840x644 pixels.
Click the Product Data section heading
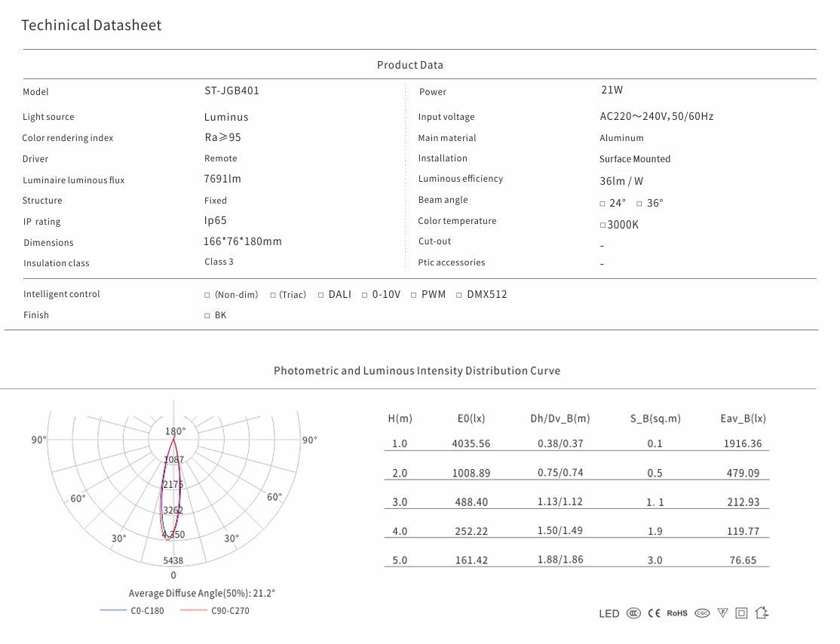coord(410,65)
